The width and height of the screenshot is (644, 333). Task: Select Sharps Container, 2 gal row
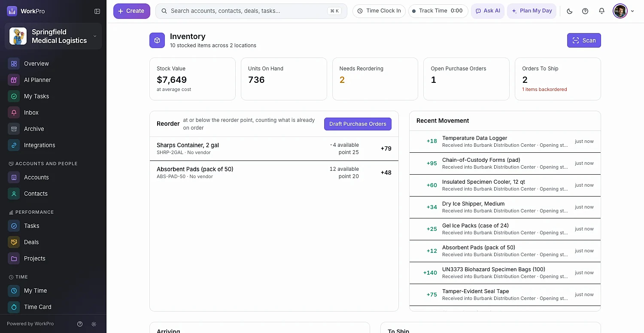274,148
